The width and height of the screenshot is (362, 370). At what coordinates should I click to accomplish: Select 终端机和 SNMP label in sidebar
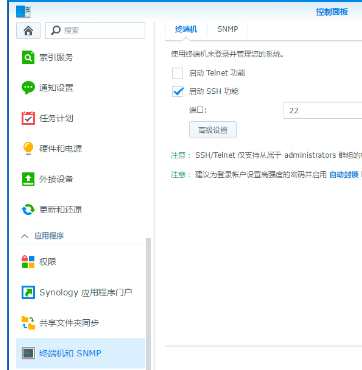tap(70, 353)
